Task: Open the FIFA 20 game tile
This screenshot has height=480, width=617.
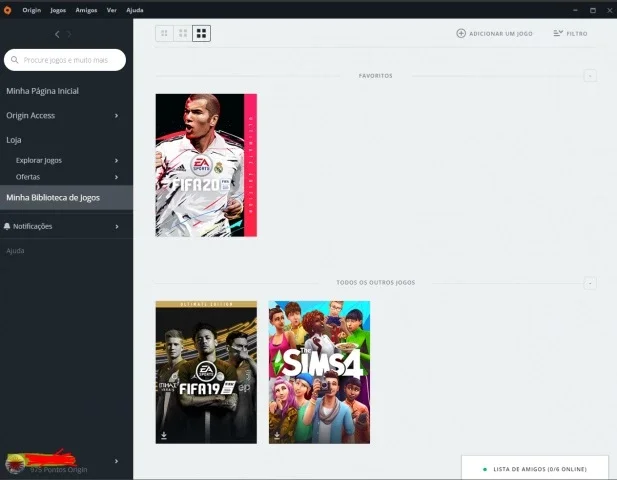Action: point(206,165)
